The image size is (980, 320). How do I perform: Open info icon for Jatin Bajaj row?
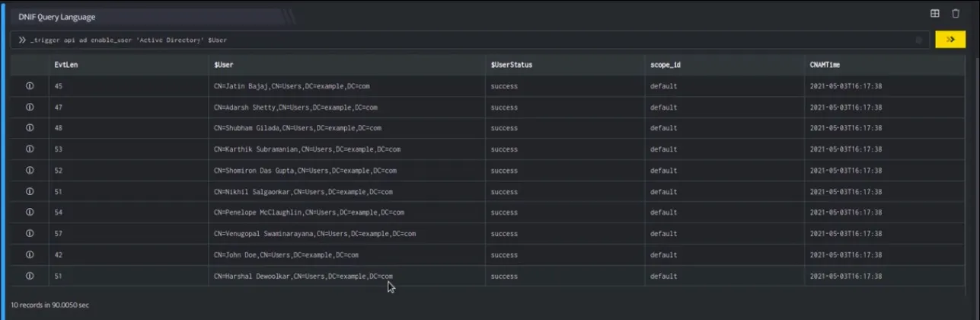(30, 86)
